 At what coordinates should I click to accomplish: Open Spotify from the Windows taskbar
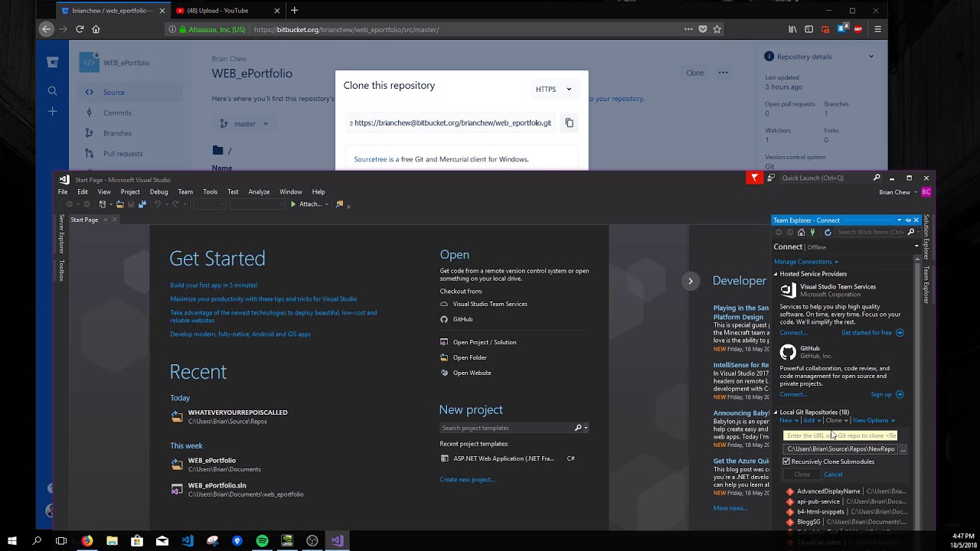[262, 541]
